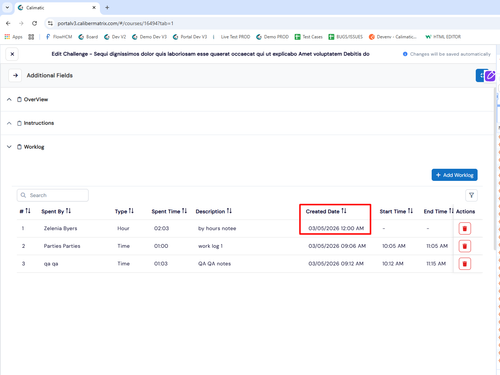500x375 pixels.
Task: Open the Board bookmark
Action: [x=88, y=37]
